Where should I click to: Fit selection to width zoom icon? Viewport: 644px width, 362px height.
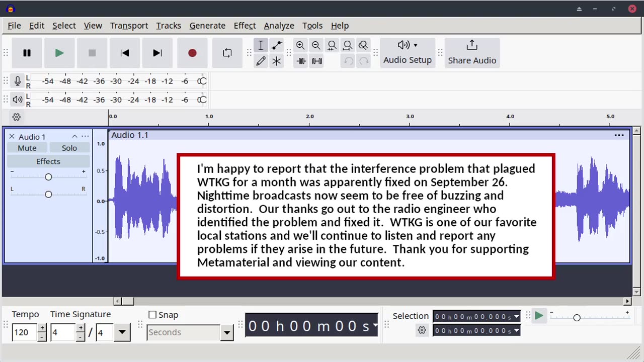pos(332,45)
